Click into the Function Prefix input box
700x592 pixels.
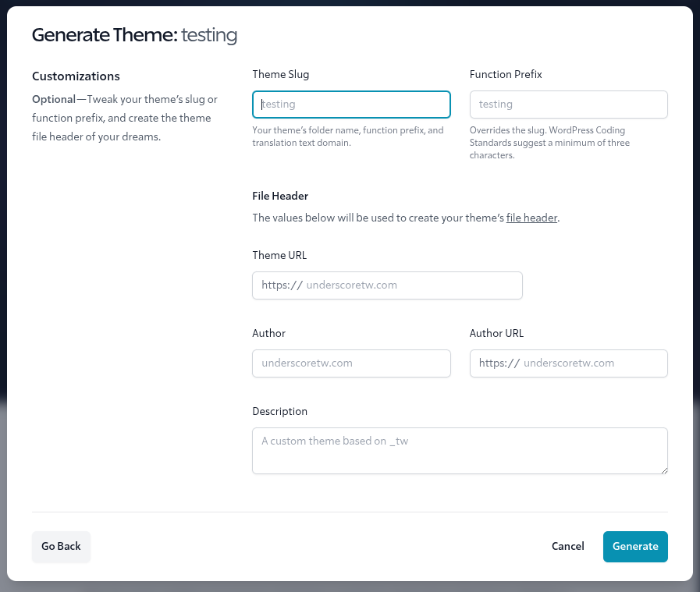click(x=568, y=105)
